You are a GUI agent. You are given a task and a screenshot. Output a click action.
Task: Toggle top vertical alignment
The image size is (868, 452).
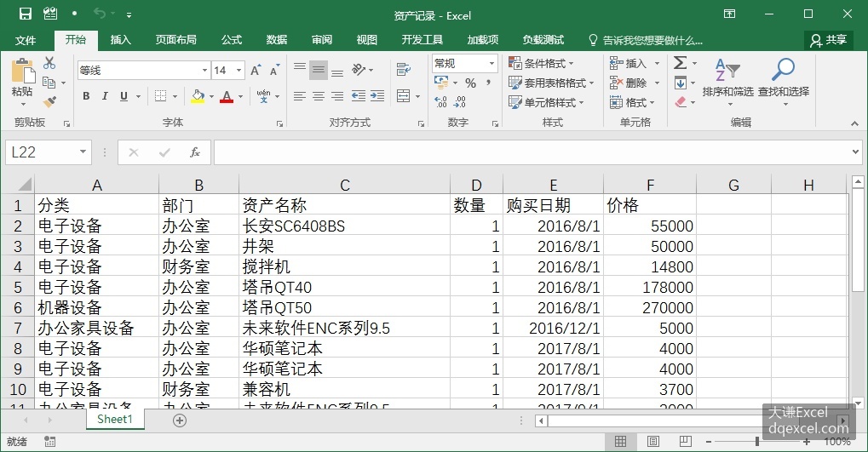click(x=300, y=67)
